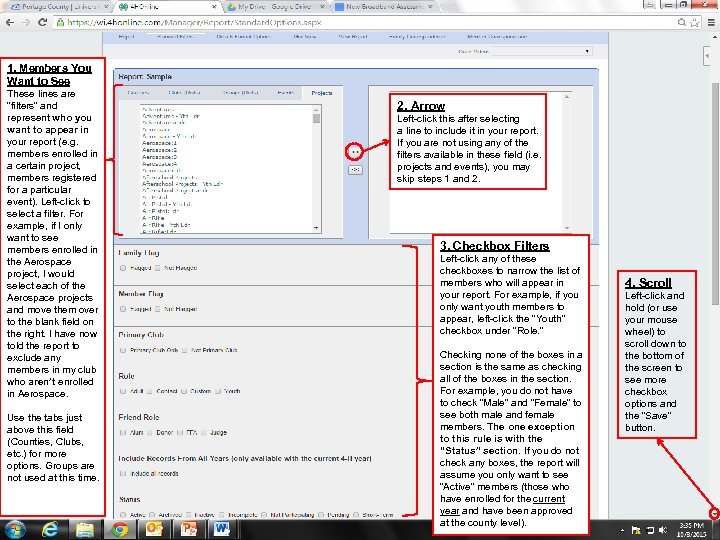Open the Member Correspondence tab
Screen dimensions: 720x540
point(497,36)
